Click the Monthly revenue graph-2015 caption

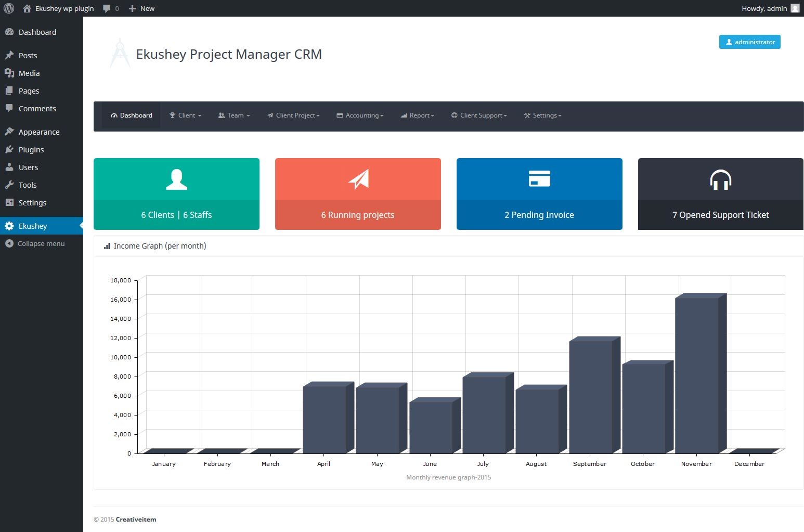(448, 477)
